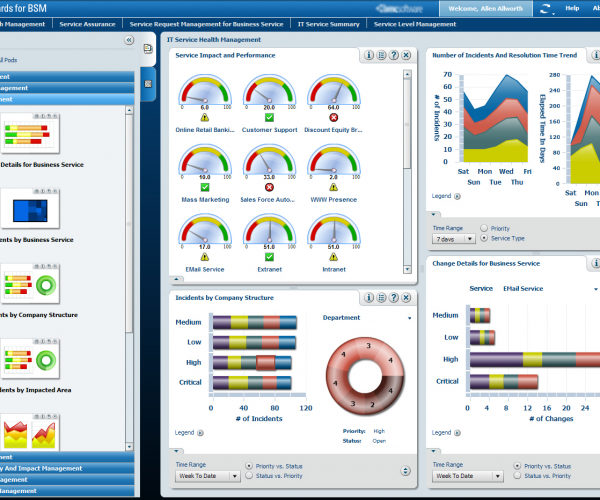Open Service Request Management for Business Service tab
This screenshot has height=500, width=600.
point(206,24)
